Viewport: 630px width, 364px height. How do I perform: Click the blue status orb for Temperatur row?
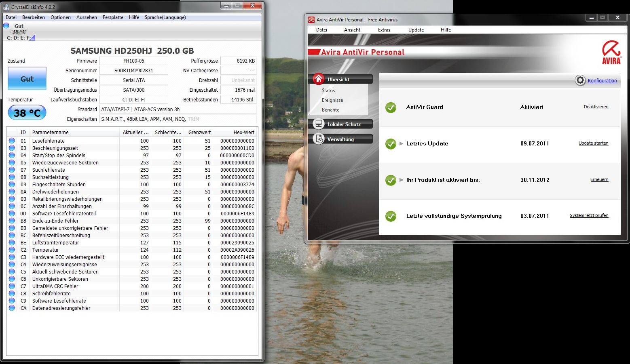12,250
